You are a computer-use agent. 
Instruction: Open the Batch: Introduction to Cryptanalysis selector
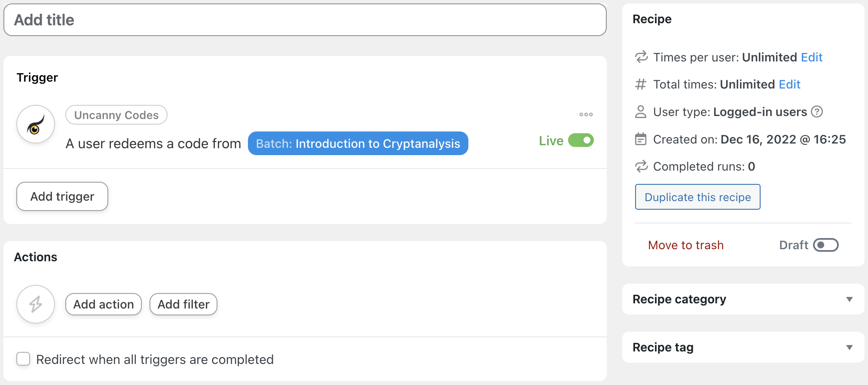click(358, 144)
